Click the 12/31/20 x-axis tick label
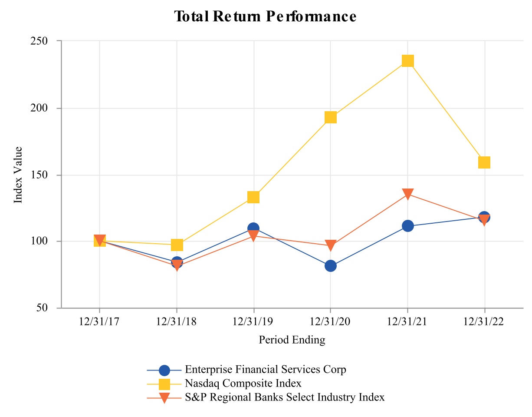Screen dimensions: 532x417 (331, 323)
